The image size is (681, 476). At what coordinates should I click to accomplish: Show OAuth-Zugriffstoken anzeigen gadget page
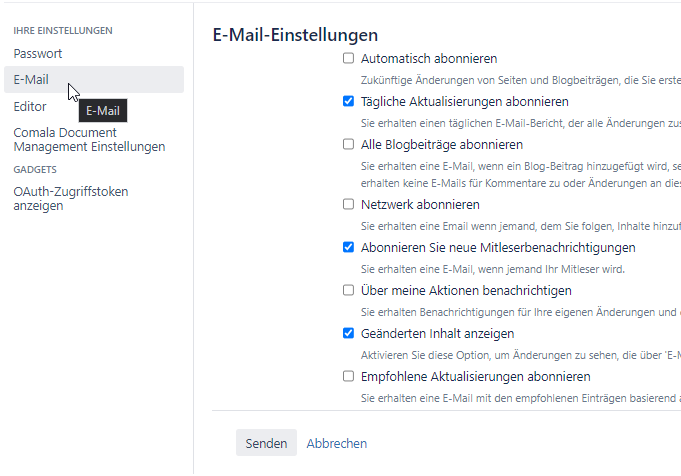coord(70,198)
